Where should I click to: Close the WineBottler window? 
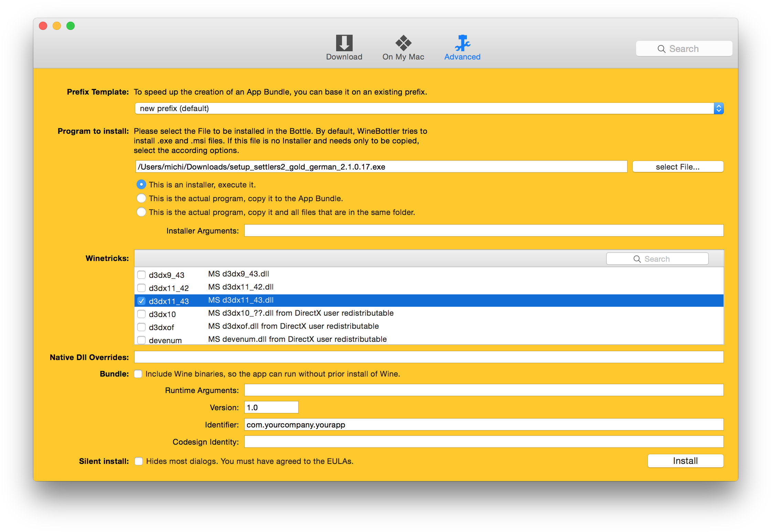[x=43, y=26]
